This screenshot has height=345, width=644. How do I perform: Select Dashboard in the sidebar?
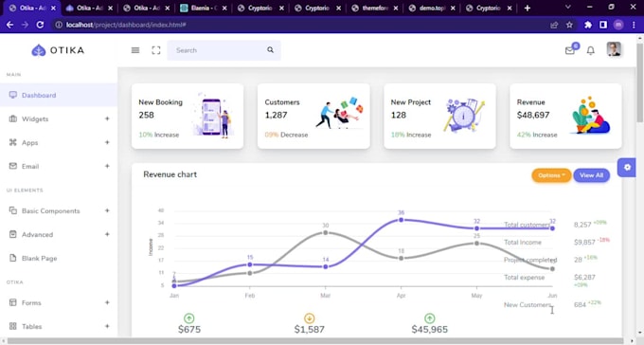coord(59,95)
